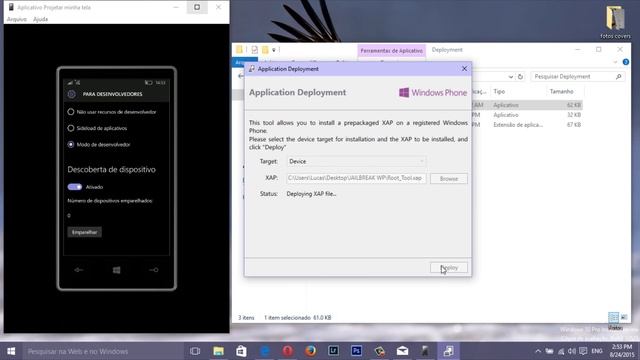Open Action Center notifications icon

[x=583, y=351]
